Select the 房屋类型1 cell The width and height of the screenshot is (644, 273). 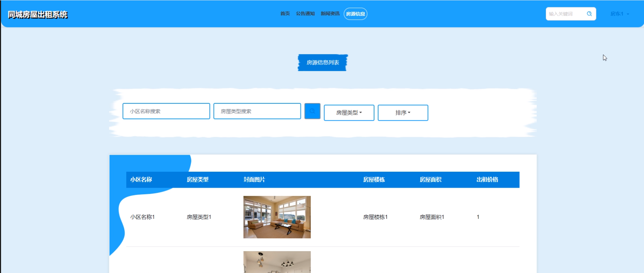pos(199,217)
